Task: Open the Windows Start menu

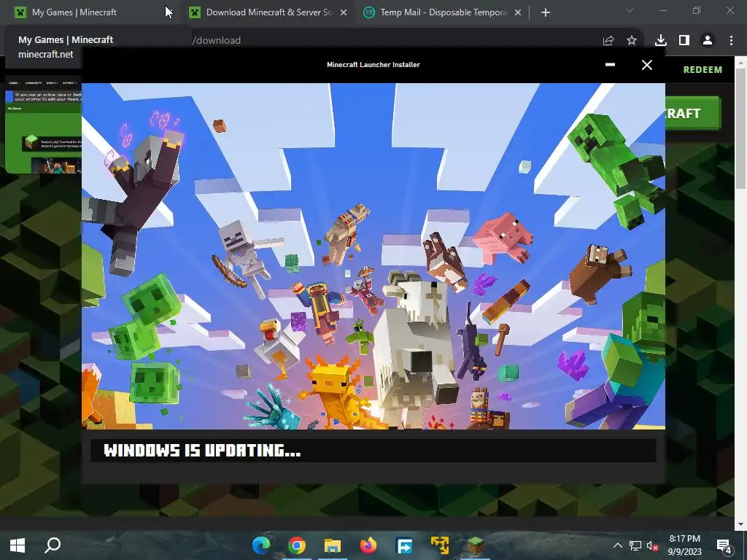Action: click(18, 545)
